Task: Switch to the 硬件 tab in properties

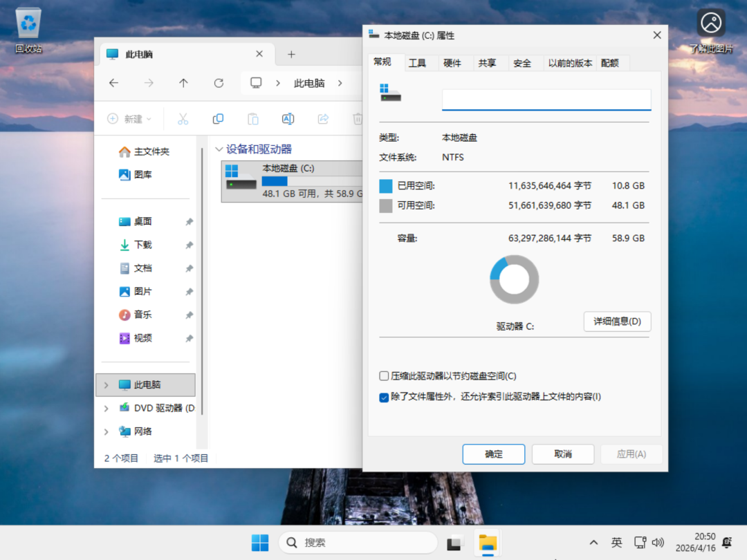Action: point(452,64)
